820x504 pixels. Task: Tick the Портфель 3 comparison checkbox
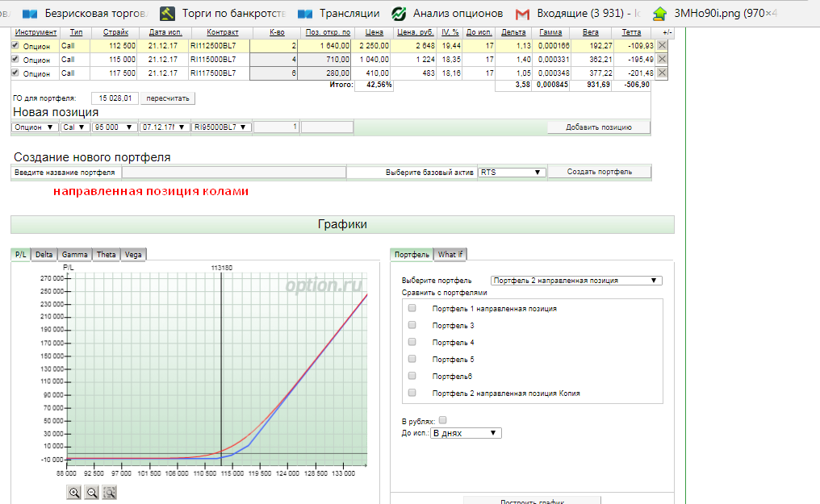pyautogui.click(x=412, y=325)
